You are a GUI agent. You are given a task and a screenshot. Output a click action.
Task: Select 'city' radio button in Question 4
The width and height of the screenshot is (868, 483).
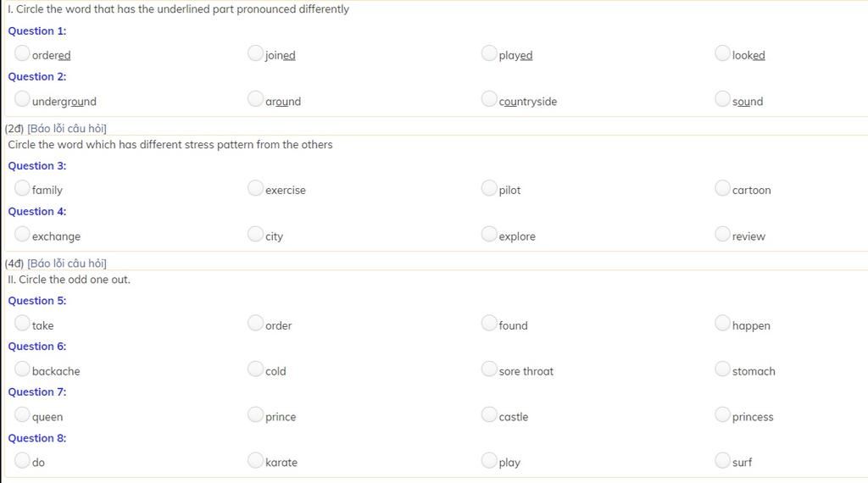[x=255, y=234]
